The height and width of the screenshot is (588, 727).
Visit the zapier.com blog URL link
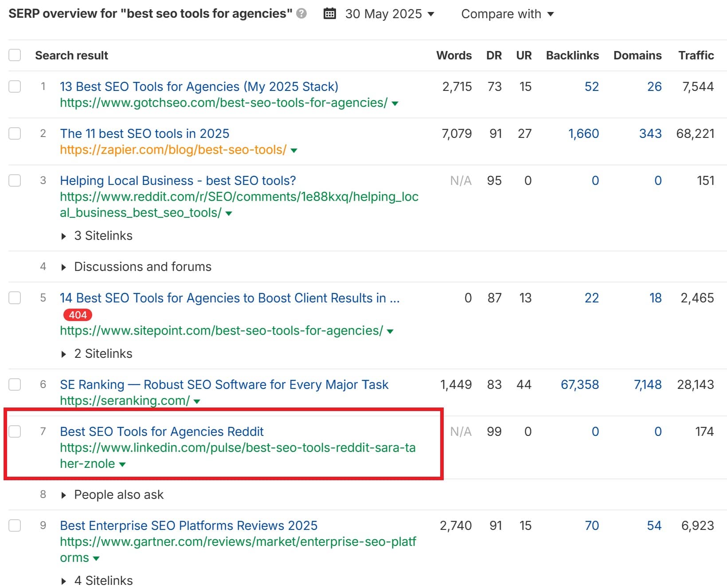tap(173, 150)
